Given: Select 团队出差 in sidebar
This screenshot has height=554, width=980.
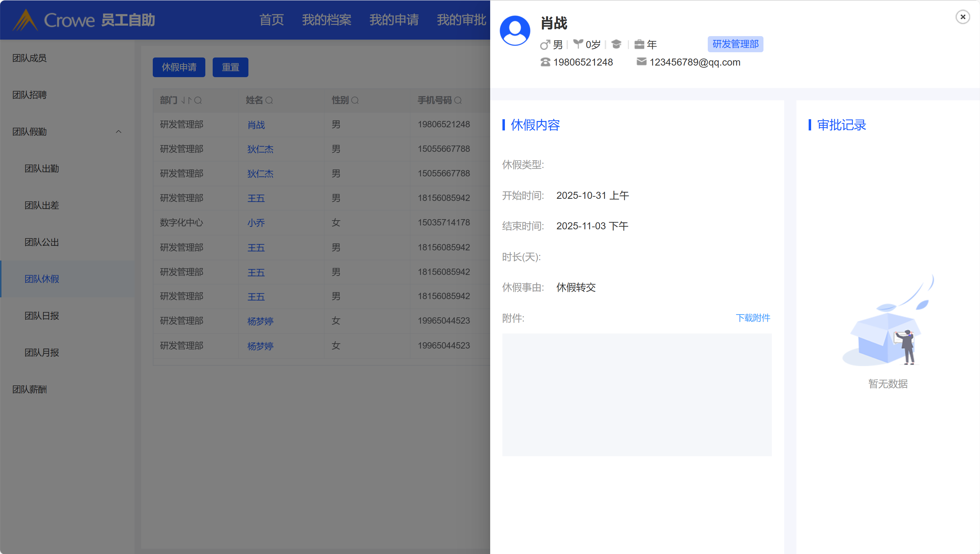Looking at the screenshot, I should click(x=42, y=205).
